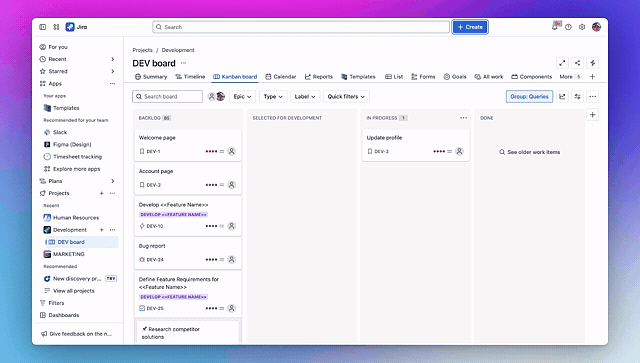Open the Development breadcrumb link
The image size is (640, 363).
click(178, 50)
